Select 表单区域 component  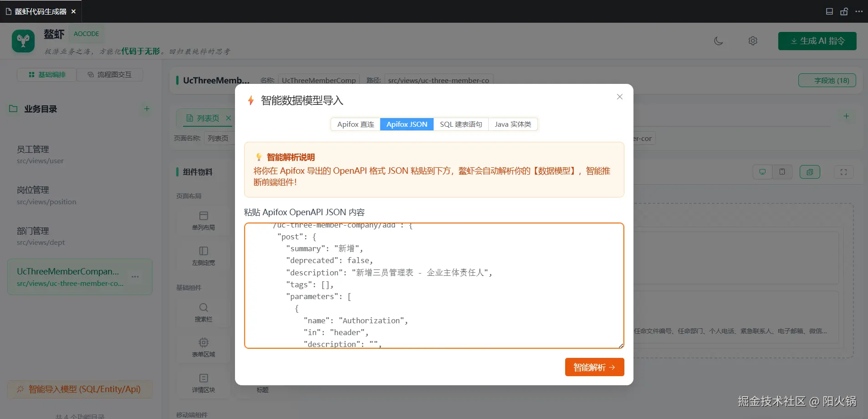tap(204, 347)
